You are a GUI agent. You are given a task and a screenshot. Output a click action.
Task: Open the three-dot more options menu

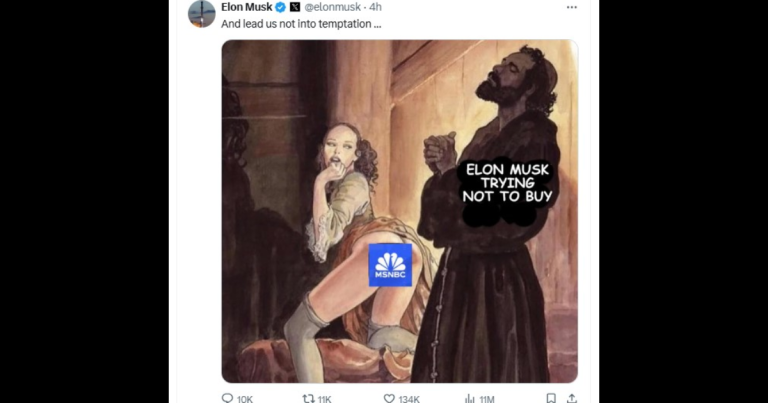pyautogui.click(x=572, y=7)
